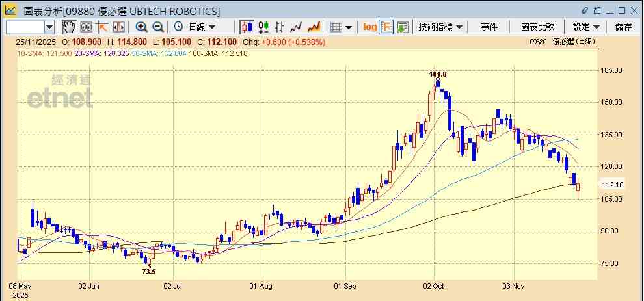The image size is (644, 301).
Task: Click the zoom out magnifier
Action: tap(157, 27)
